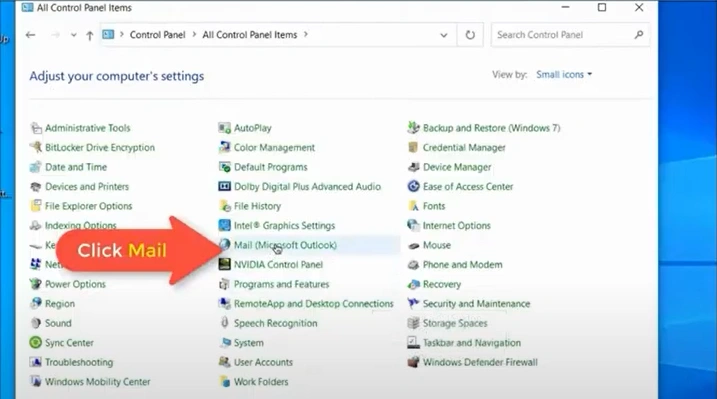The width and height of the screenshot is (717, 399).
Task: Click the AutoPlay icon
Action: tap(225, 128)
